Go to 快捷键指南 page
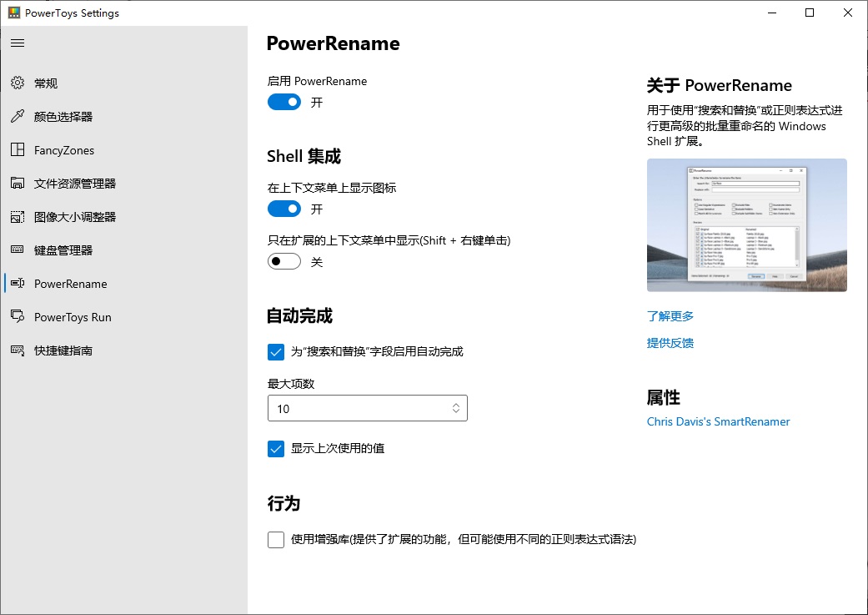The image size is (868, 615). pyautogui.click(x=63, y=350)
